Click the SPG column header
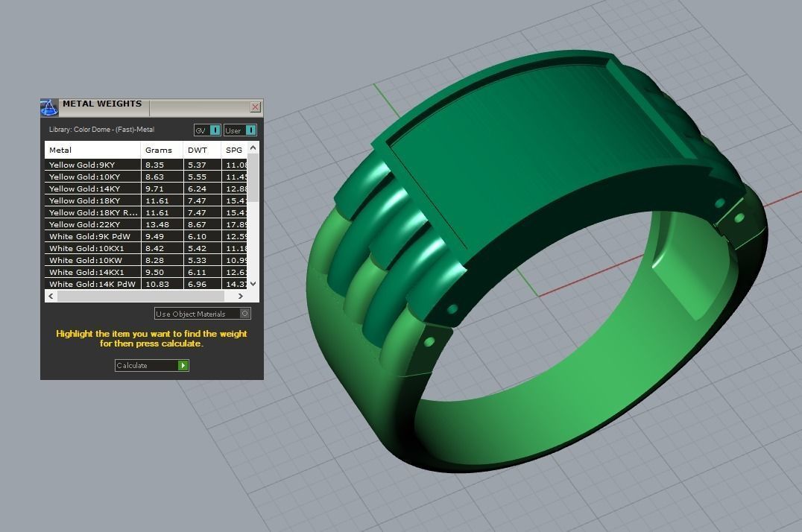The height and width of the screenshot is (532, 802). point(234,150)
